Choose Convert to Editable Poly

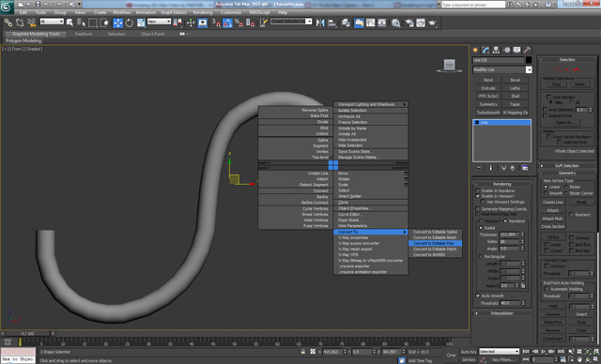pyautogui.click(x=435, y=243)
